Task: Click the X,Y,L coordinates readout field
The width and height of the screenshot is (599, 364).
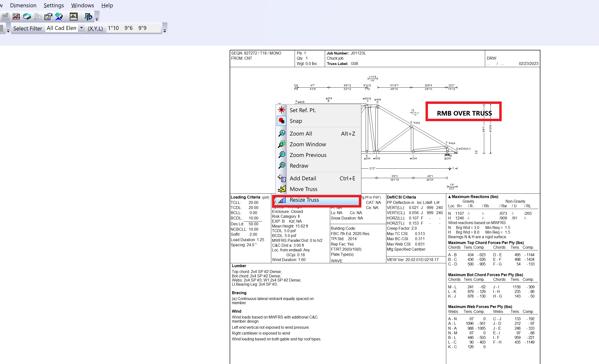Action: [x=134, y=28]
